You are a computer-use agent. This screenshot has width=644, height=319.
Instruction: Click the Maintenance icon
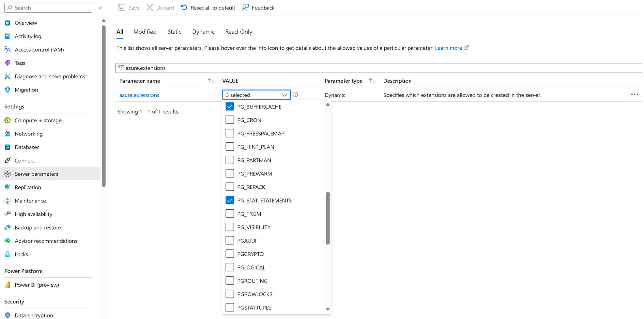pyautogui.click(x=8, y=201)
